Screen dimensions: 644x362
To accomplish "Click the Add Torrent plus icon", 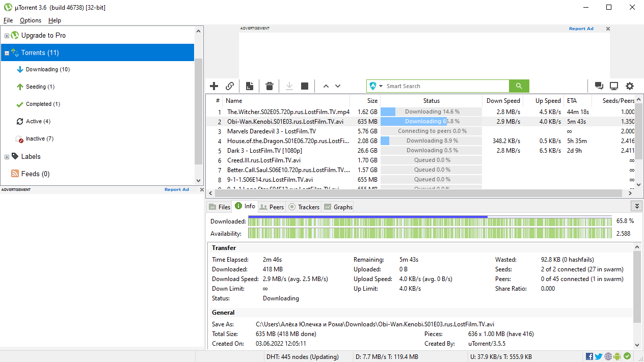I will (214, 86).
